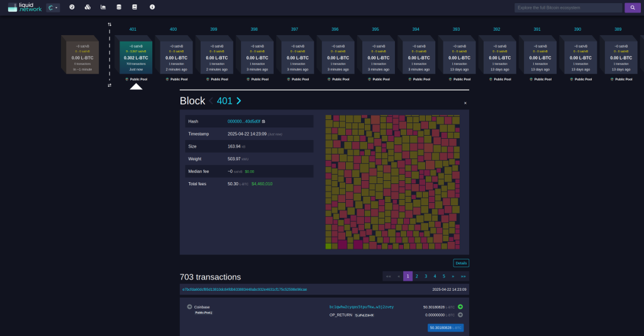Go to first page of transactions
The width and height of the screenshot is (644, 336).
click(x=389, y=276)
